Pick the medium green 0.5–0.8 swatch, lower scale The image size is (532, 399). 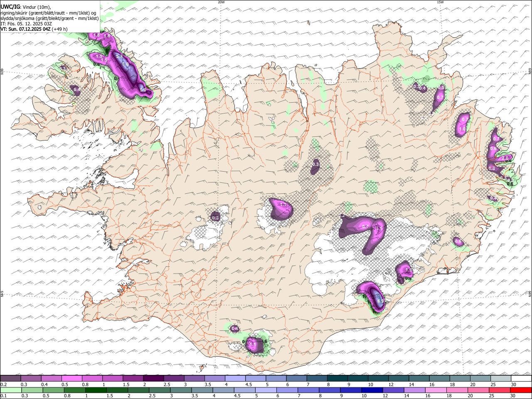54,390
